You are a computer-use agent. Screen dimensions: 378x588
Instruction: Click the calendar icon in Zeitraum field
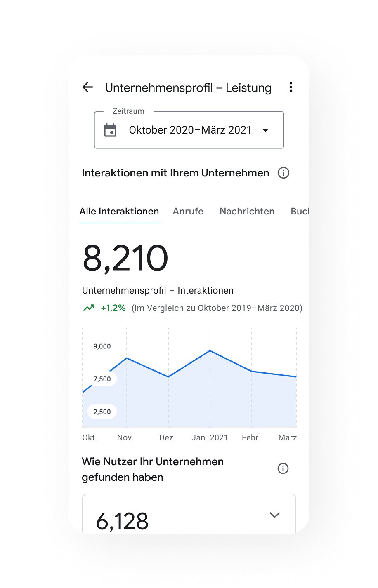click(x=110, y=130)
